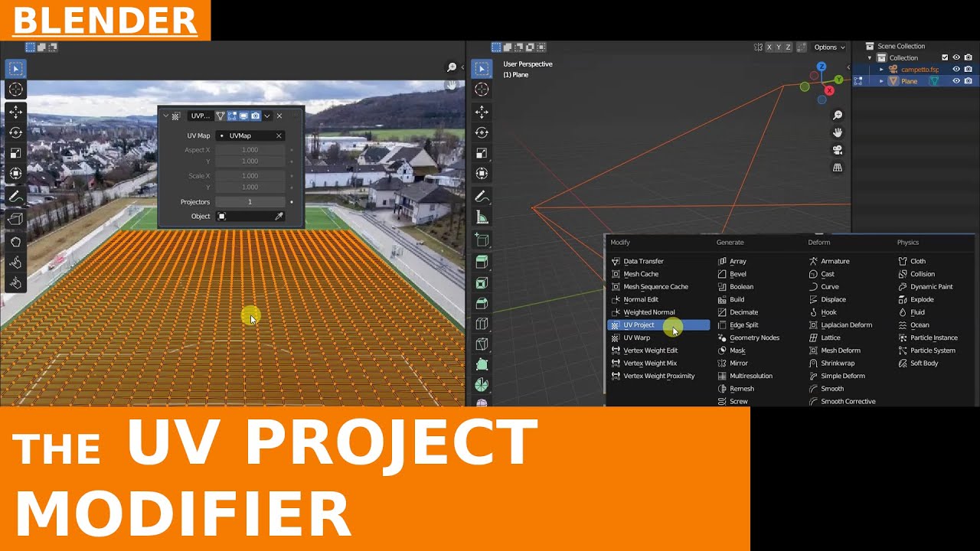Click the modifier name field UVP
This screenshot has height=551, width=980.
click(199, 116)
